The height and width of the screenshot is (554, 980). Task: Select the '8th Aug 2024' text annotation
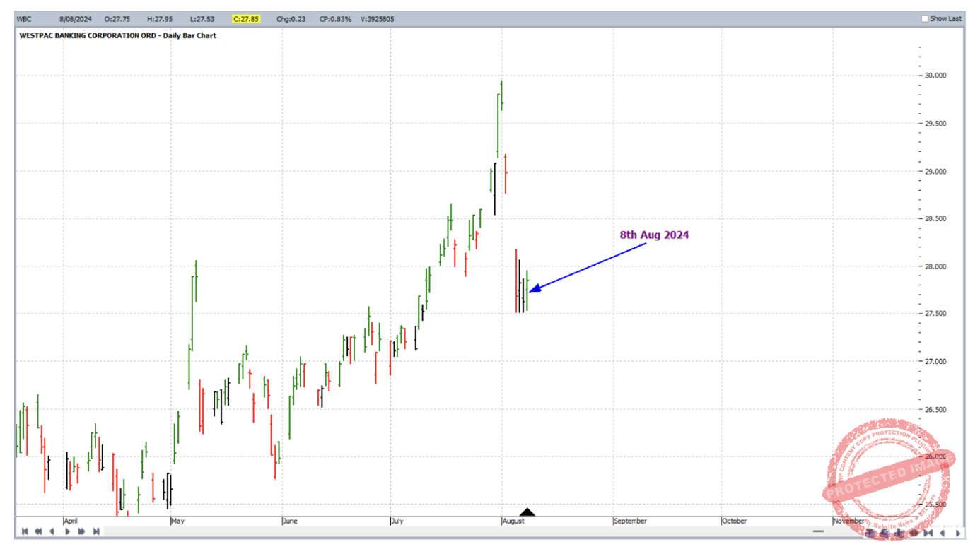point(654,235)
